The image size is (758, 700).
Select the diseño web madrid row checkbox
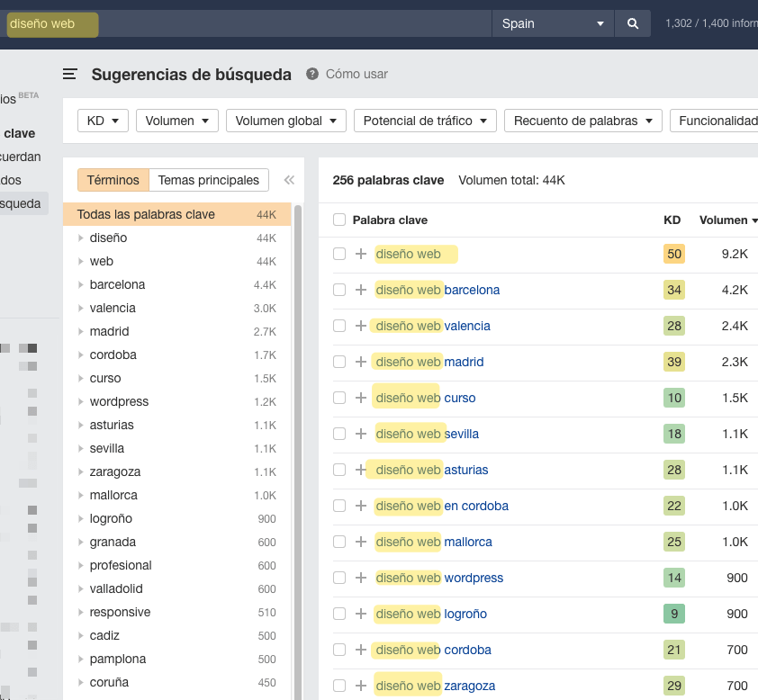(x=339, y=362)
